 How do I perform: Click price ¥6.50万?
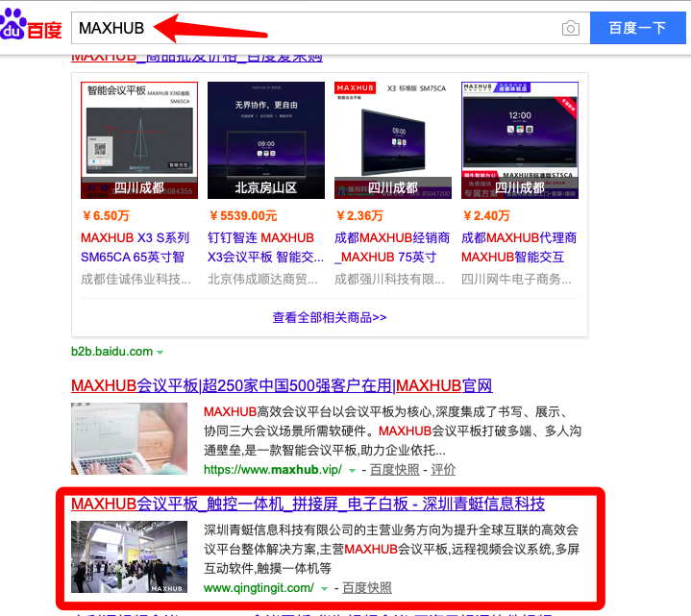pos(106,215)
